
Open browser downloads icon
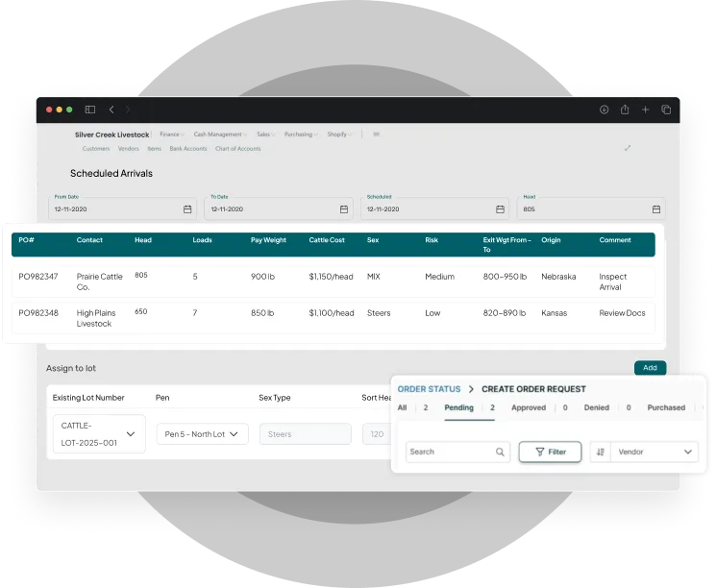tap(604, 110)
